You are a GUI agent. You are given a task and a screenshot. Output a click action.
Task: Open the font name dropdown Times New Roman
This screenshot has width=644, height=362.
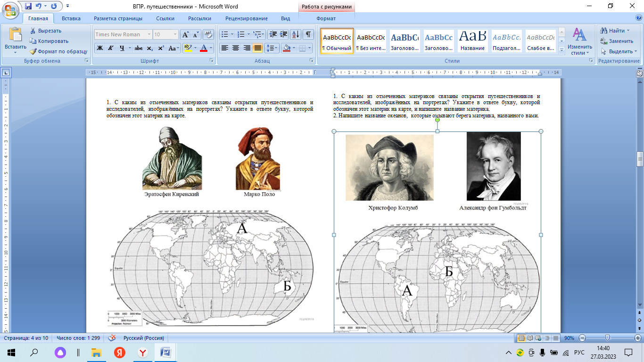coord(149,34)
